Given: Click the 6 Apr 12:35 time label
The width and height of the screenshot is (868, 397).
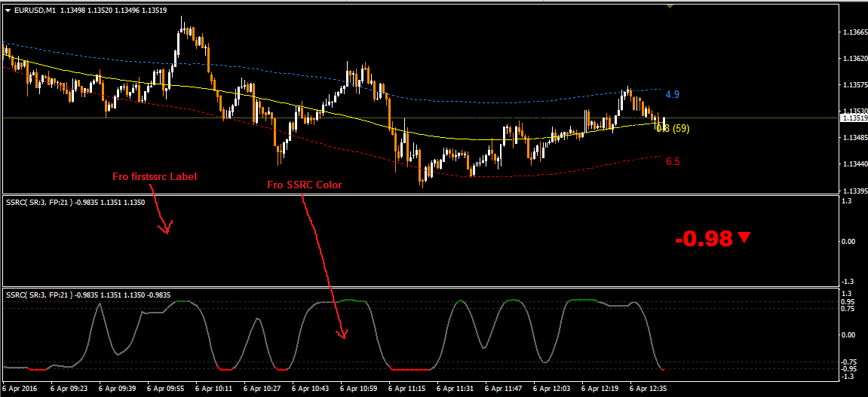Looking at the screenshot, I should pos(648,389).
